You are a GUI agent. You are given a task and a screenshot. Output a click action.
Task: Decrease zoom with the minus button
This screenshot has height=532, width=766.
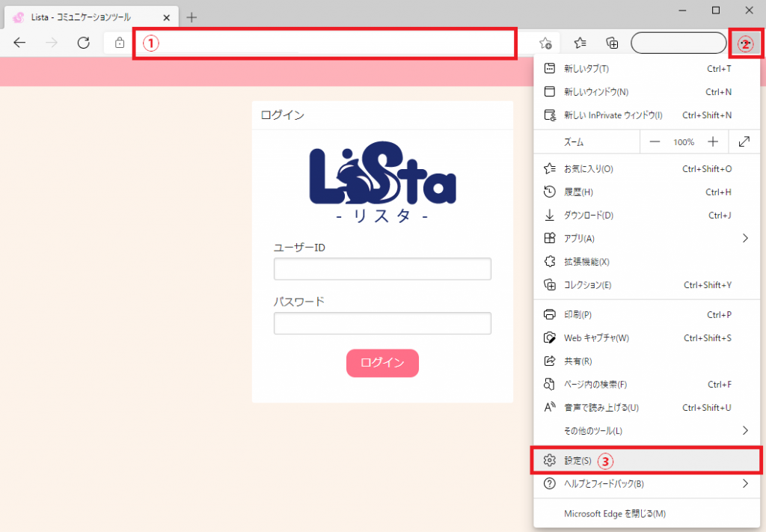click(655, 142)
